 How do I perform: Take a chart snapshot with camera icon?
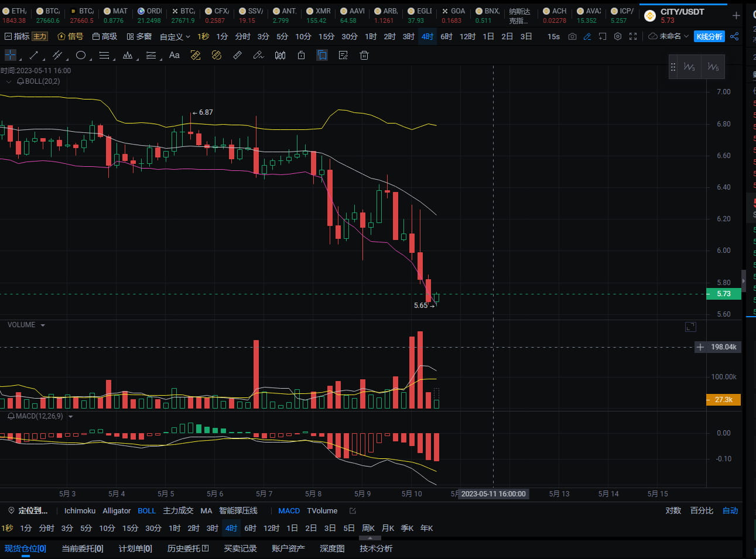(x=572, y=36)
